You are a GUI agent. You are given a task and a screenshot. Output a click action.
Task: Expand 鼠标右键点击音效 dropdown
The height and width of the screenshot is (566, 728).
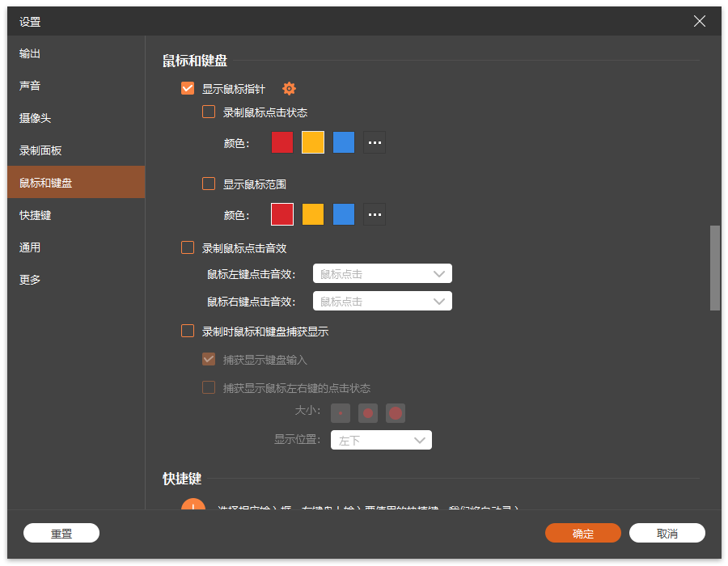(382, 302)
